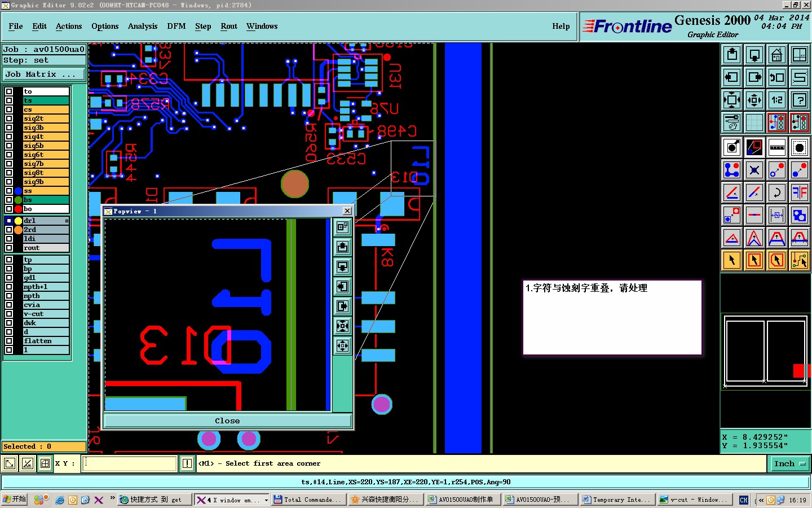Toggle the 'flatten' layer checkbox

[x=9, y=341]
